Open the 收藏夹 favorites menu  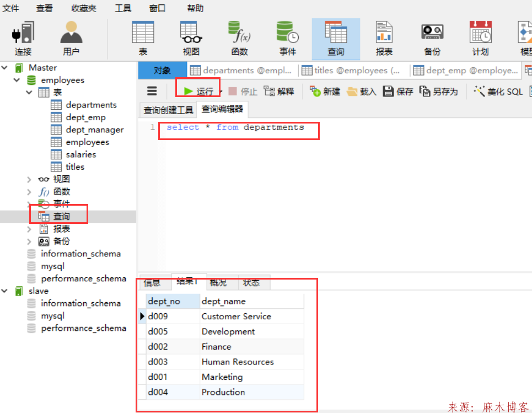click(x=84, y=8)
